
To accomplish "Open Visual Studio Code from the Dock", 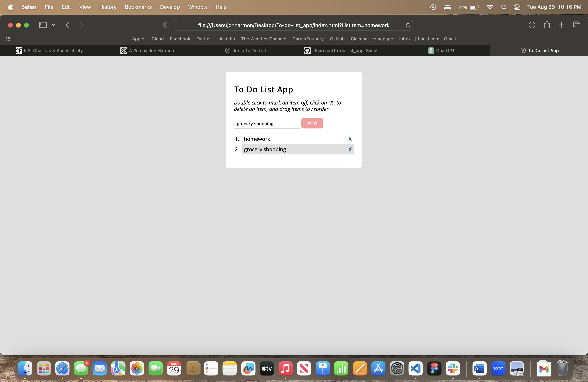I will pos(416,368).
